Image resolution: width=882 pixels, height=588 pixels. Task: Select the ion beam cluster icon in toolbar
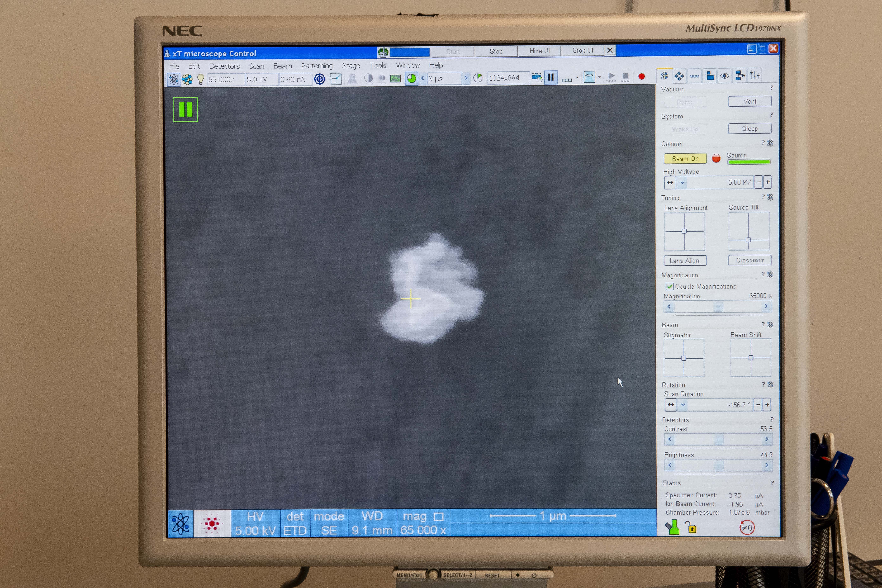click(187, 79)
